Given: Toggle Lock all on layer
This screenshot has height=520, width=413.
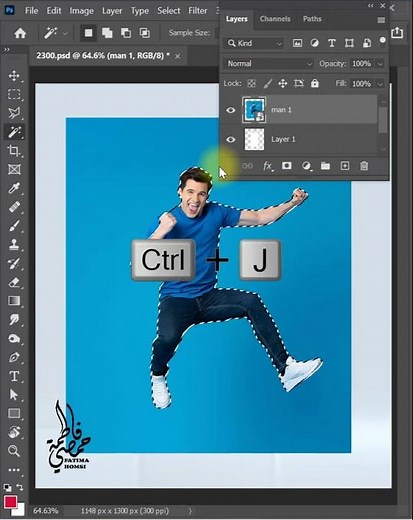Looking at the screenshot, I should pos(314,83).
